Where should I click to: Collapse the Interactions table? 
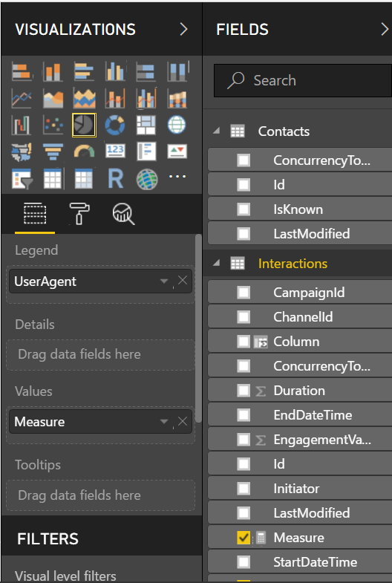coord(216,264)
